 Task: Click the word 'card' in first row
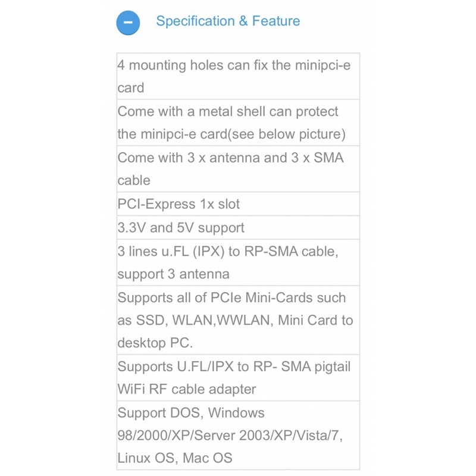point(131,88)
